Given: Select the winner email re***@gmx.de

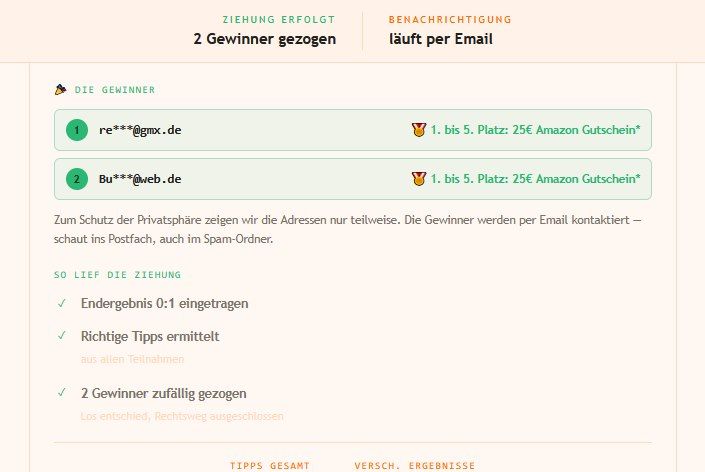Looking at the screenshot, I should click(x=140, y=130).
